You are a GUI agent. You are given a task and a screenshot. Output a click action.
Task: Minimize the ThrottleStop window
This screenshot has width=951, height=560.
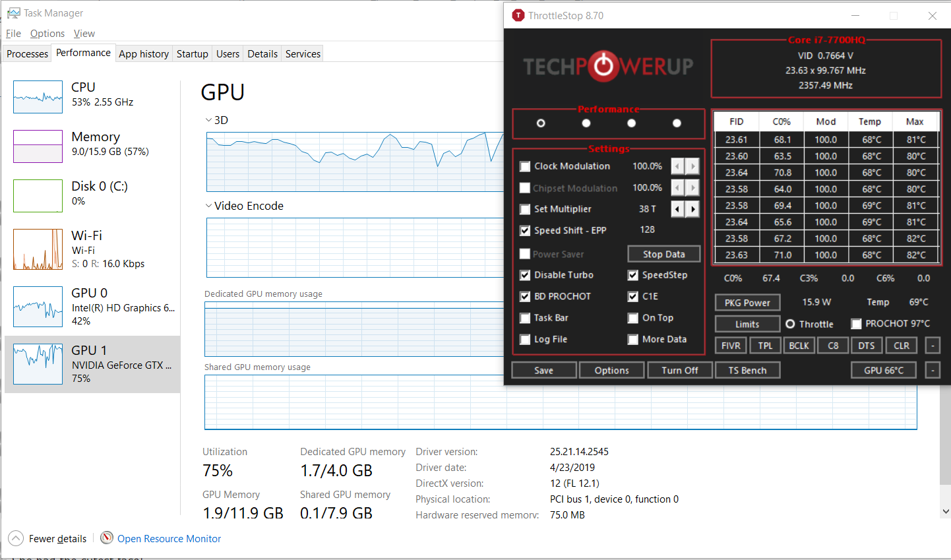(x=855, y=15)
